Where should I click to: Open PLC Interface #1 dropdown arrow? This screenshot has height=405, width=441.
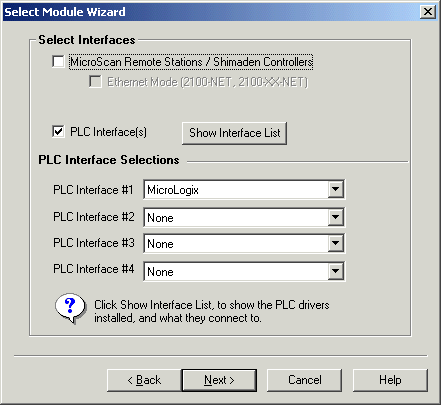click(335, 189)
